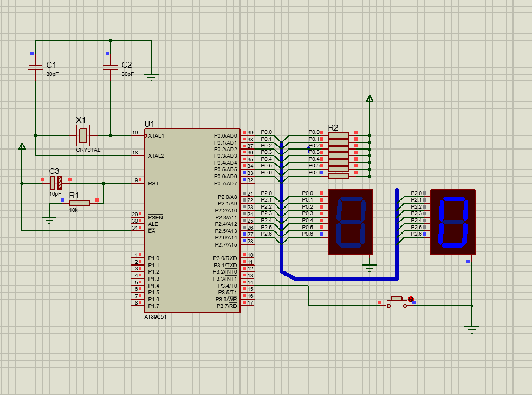Select the C3 capacitor near RST
Image resolution: width=532 pixels, height=395 pixels.
[56, 183]
